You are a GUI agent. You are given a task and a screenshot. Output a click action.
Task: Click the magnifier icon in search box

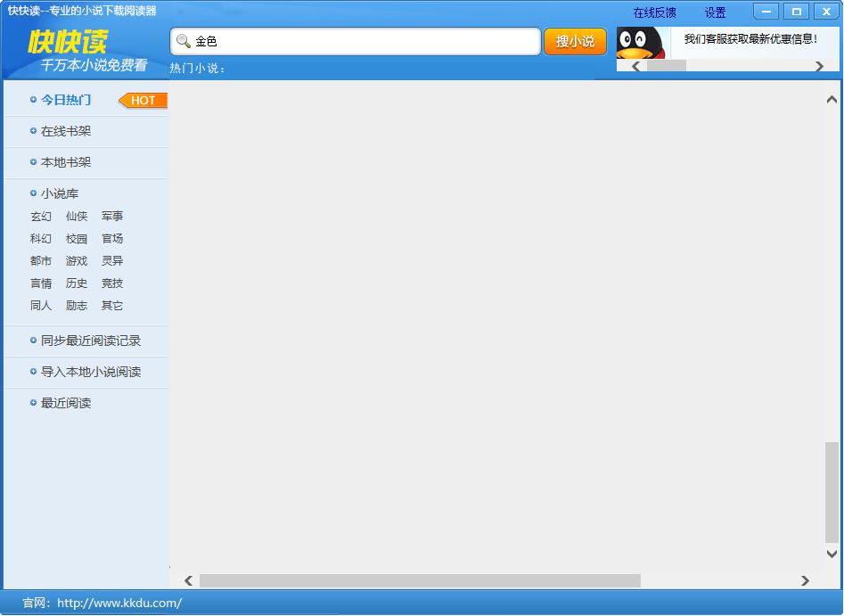pos(184,42)
